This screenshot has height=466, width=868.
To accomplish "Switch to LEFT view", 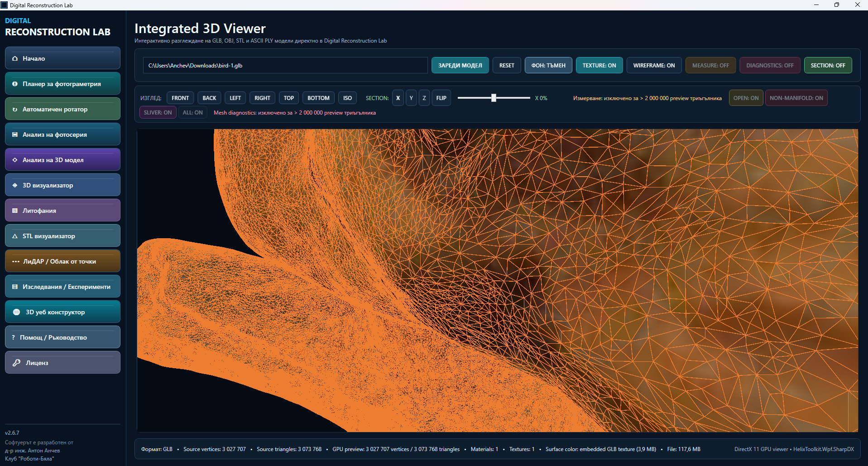I will click(235, 98).
